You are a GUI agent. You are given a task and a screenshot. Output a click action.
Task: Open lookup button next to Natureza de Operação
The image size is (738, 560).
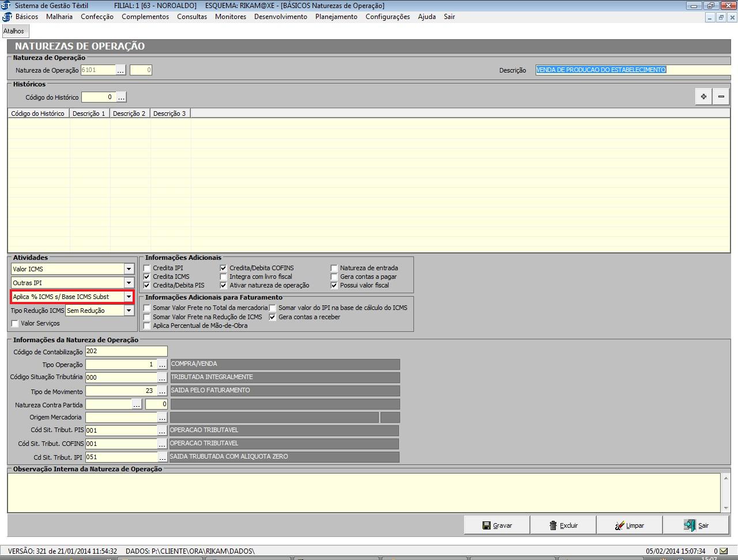click(121, 70)
